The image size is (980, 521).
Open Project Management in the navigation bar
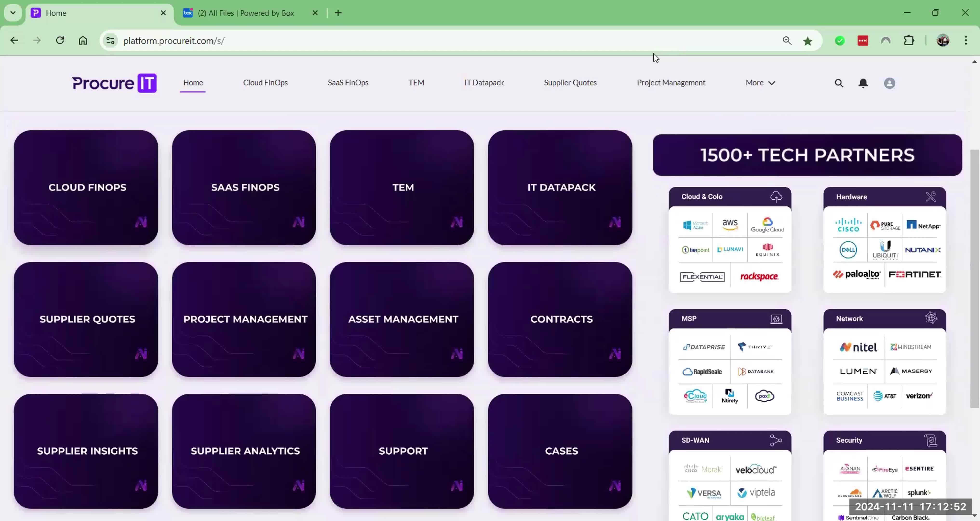click(671, 83)
